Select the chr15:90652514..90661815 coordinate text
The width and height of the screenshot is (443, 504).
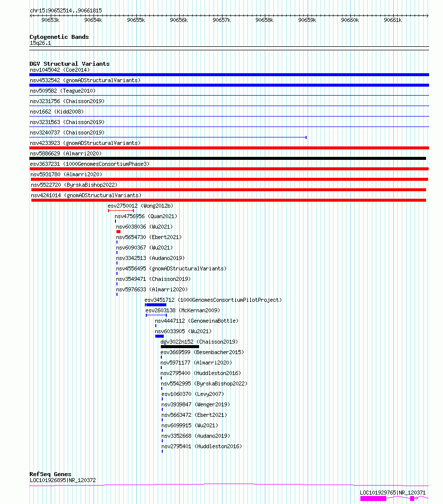pos(66,10)
